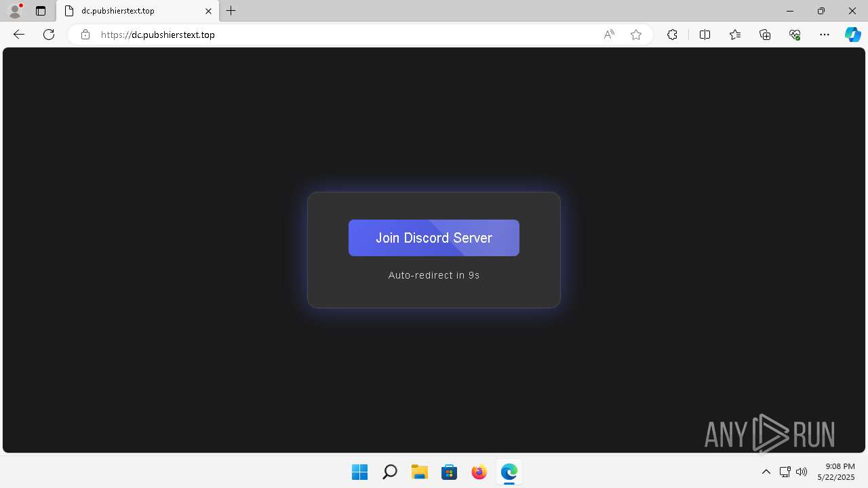Add this page to favorites
This screenshot has width=868, height=488.
coord(636,35)
